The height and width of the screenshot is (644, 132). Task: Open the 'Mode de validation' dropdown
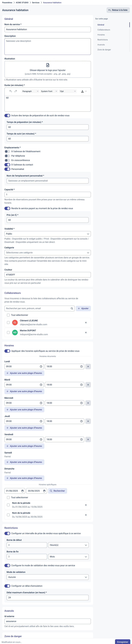47,577
